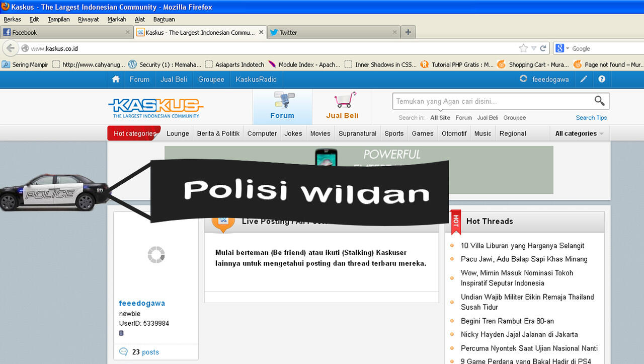Open the 23 posts link
The width and height of the screenshot is (644, 364).
pos(145,352)
